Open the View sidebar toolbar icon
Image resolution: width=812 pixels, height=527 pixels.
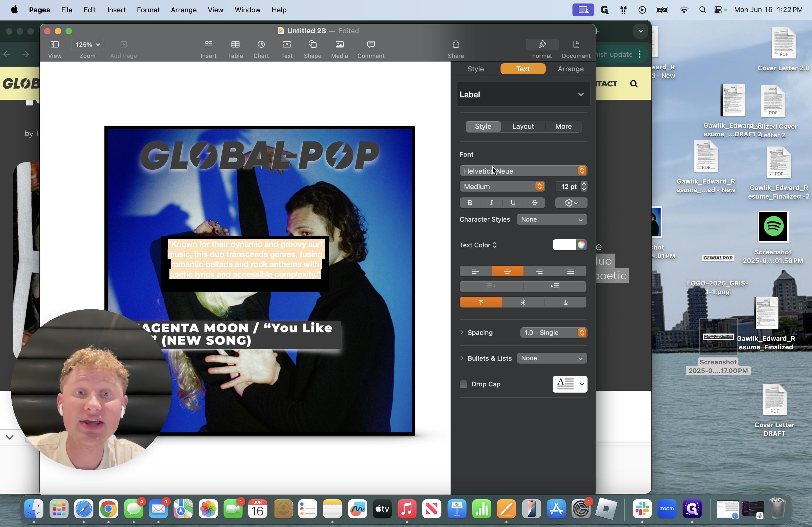pos(55,44)
